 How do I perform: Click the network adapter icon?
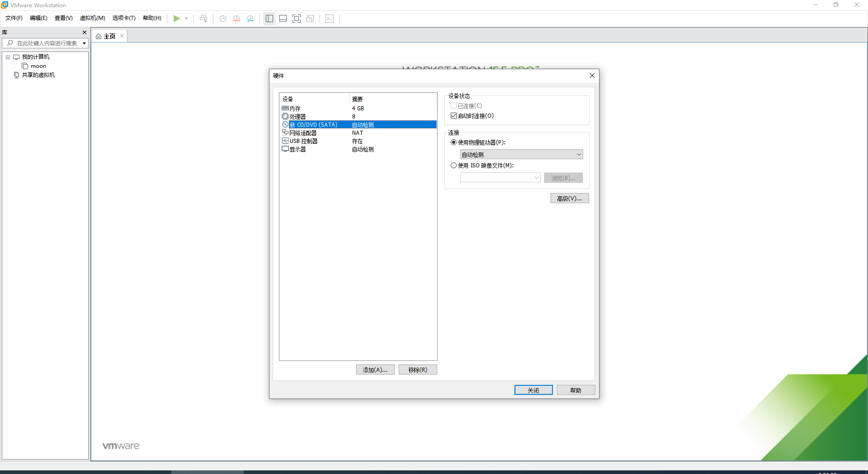click(285, 133)
